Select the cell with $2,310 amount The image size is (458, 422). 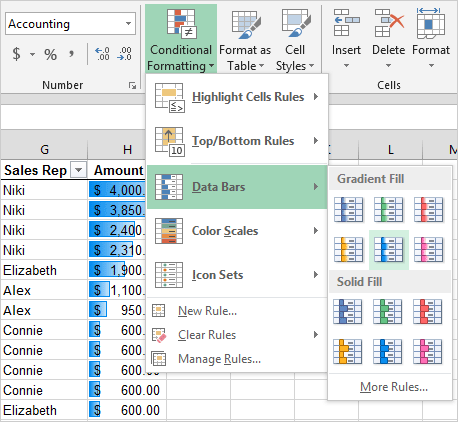[117, 250]
